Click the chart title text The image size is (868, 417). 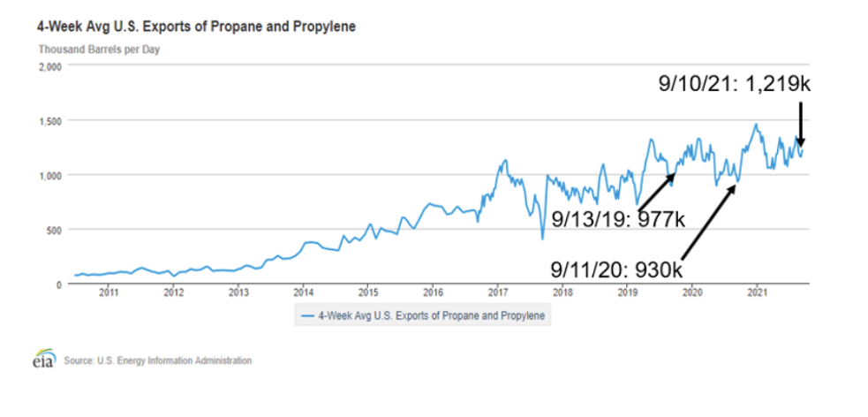[196, 27]
